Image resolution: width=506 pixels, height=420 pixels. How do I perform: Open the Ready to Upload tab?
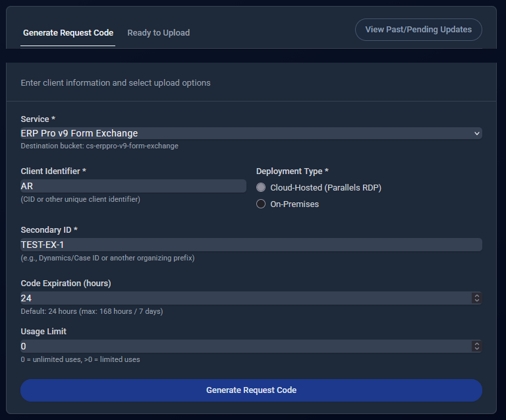click(158, 33)
